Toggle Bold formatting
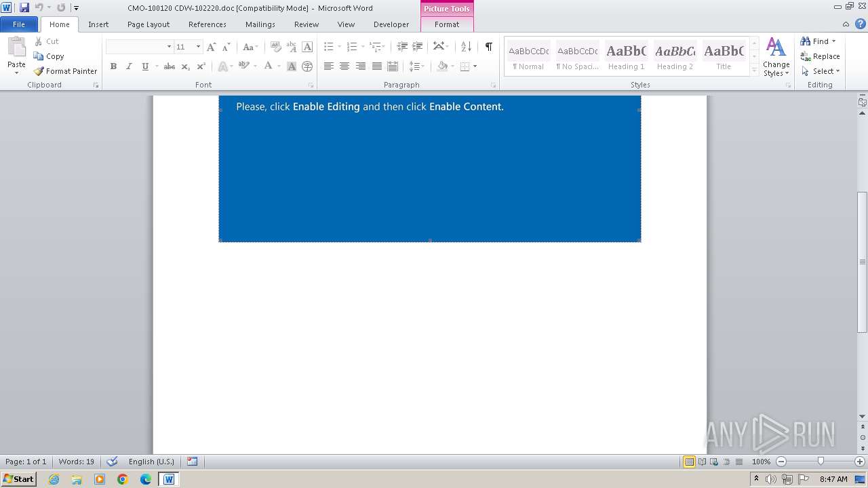 [113, 66]
